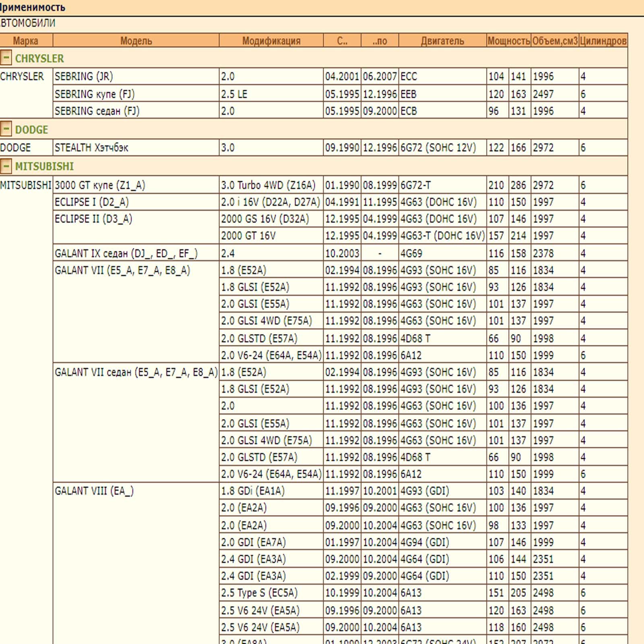The height and width of the screenshot is (644, 644).
Task: Collapse the MITSUBISHI group with minus icon
Action: point(6,165)
